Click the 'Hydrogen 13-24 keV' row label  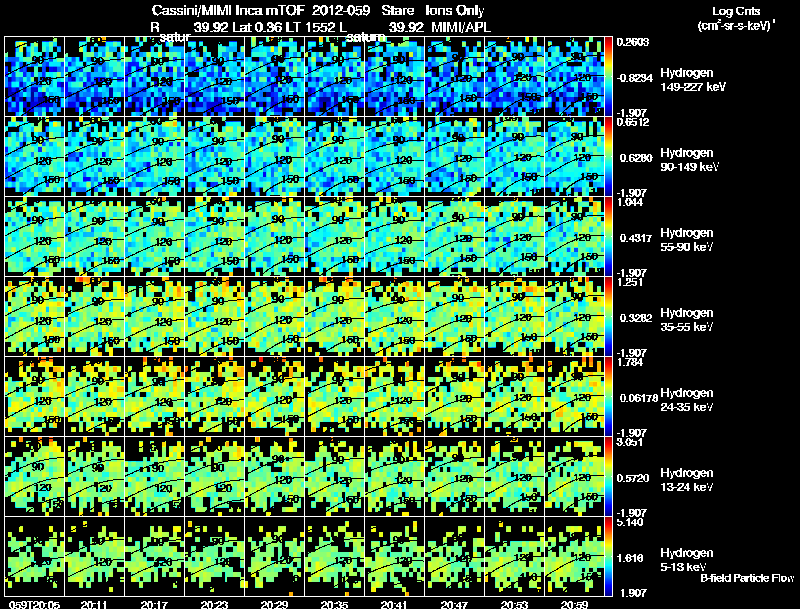[686, 479]
